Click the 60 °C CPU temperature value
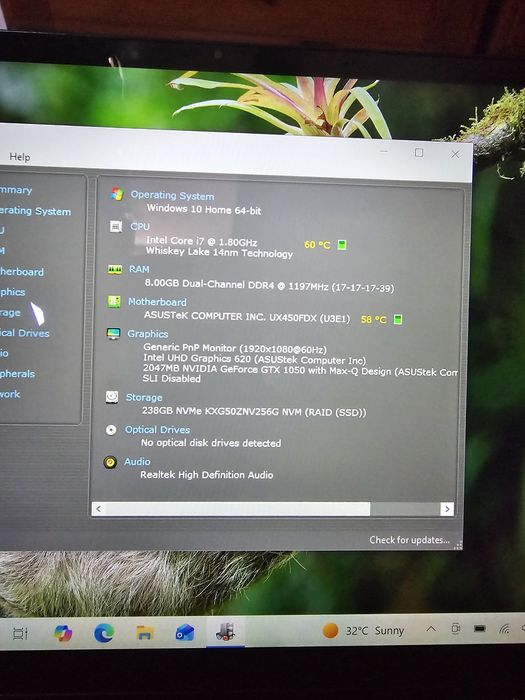Screen dimensions: 525x700 coord(317,245)
